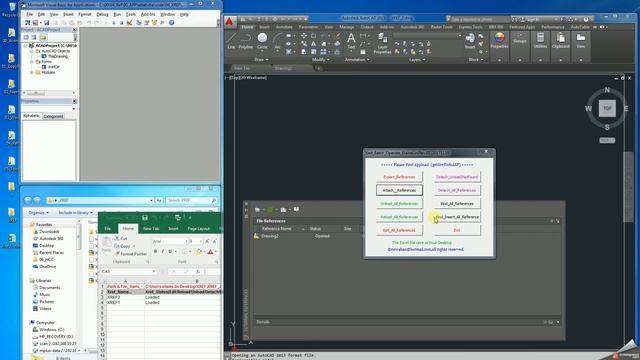The height and width of the screenshot is (360, 640).
Task: Select the Line tool in AutoCAD ribbon
Action: point(231,41)
